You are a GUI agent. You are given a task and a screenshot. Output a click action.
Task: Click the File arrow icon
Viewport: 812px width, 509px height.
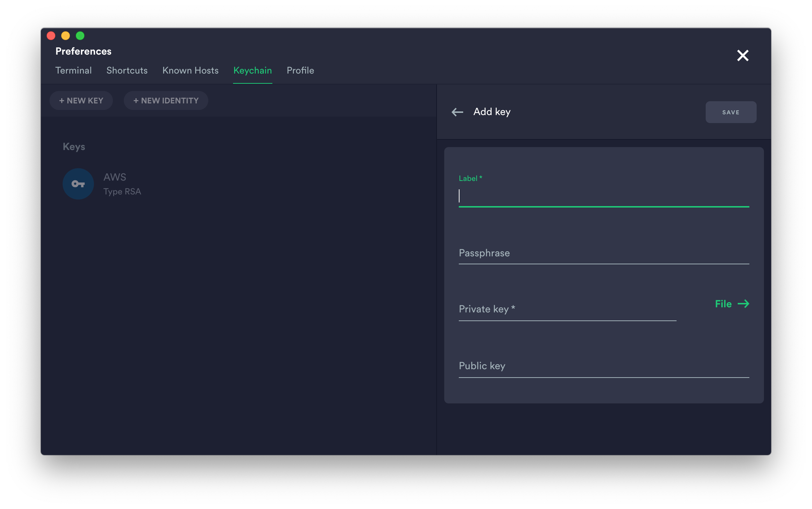(x=743, y=304)
